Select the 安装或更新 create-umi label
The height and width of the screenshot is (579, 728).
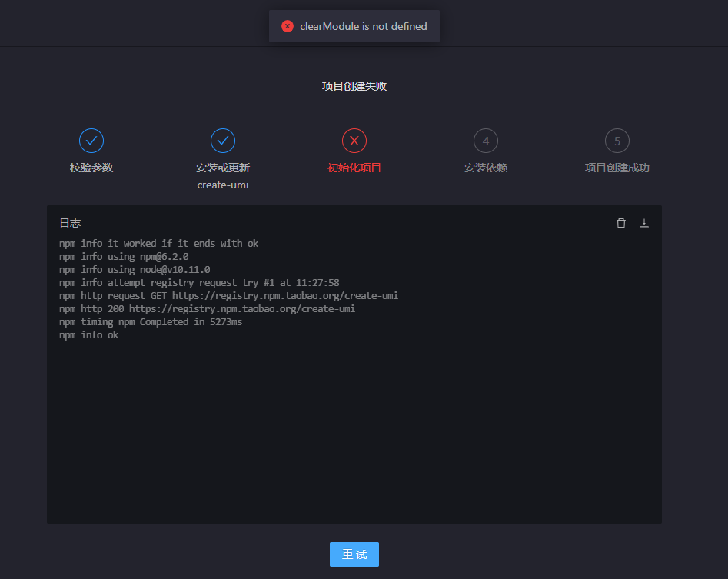point(223,175)
